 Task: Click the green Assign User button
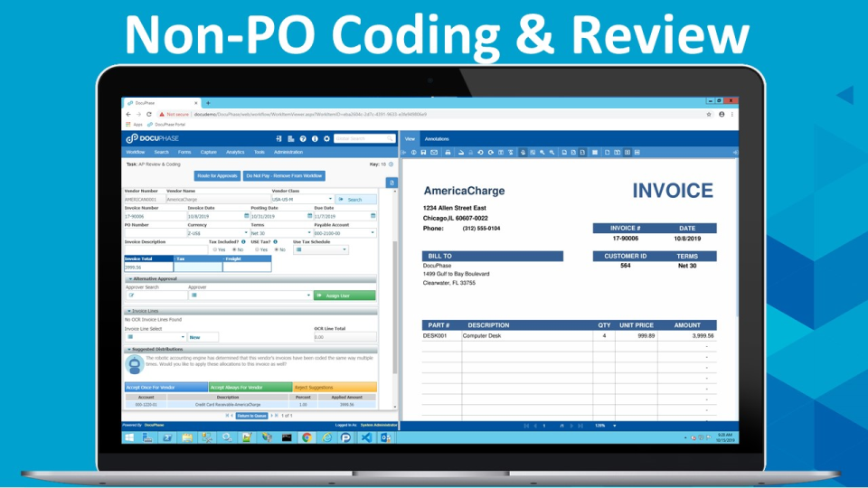coord(344,296)
